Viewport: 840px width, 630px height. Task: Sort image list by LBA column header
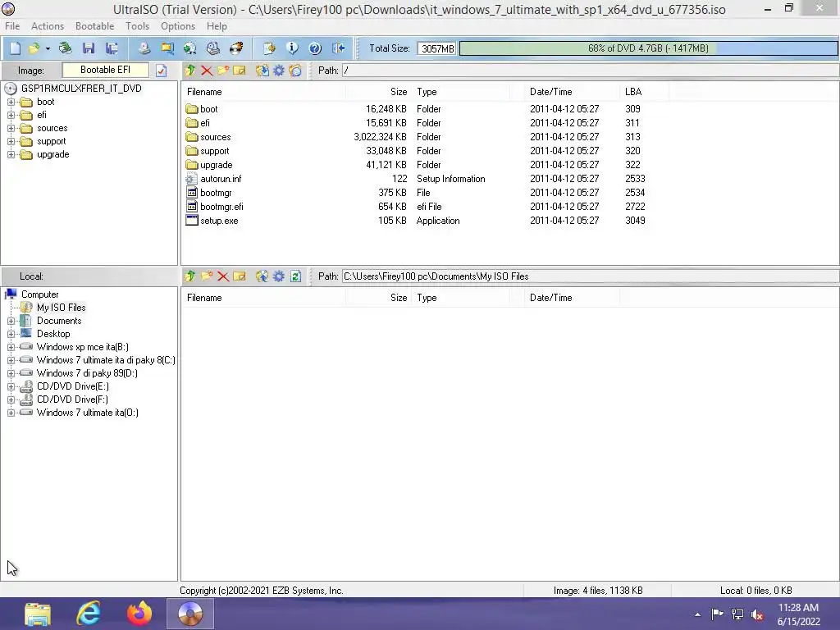coord(644,92)
